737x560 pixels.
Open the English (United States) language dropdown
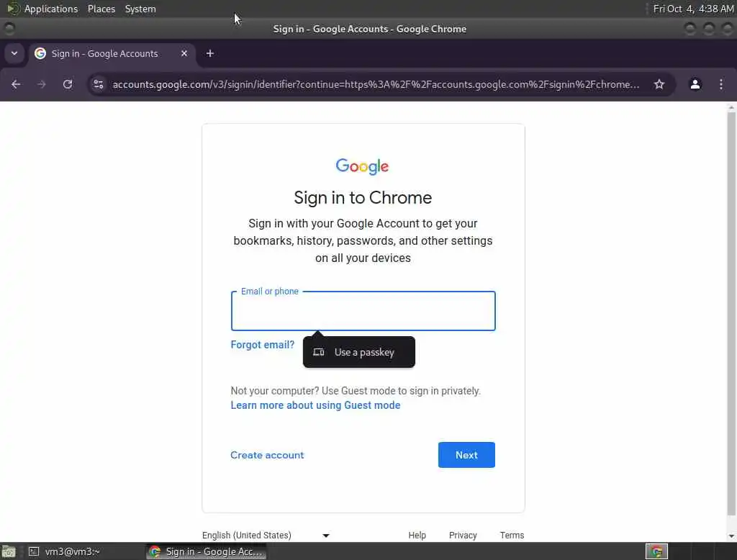tap(266, 535)
